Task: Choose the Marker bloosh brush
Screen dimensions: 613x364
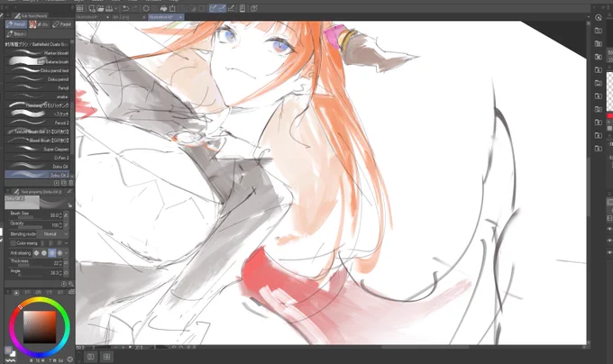Action: pyautogui.click(x=38, y=53)
